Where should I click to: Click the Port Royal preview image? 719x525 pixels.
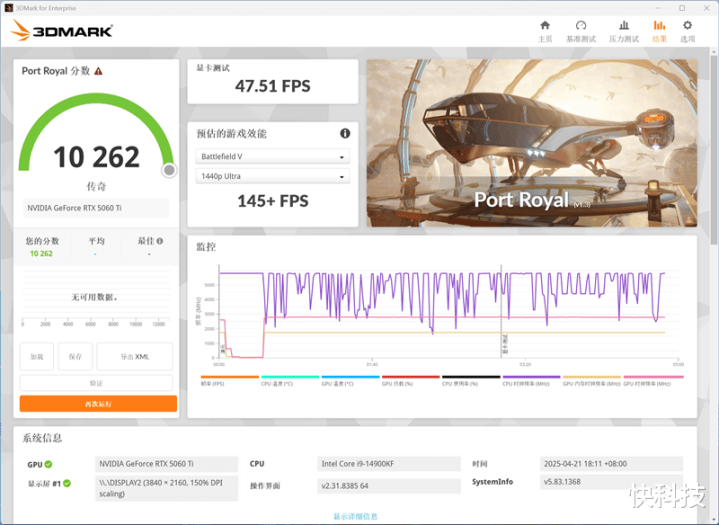(x=532, y=143)
